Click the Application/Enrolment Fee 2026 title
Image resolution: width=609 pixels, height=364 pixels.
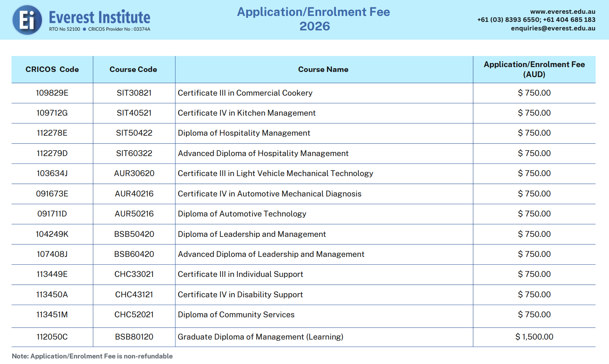[x=314, y=19]
